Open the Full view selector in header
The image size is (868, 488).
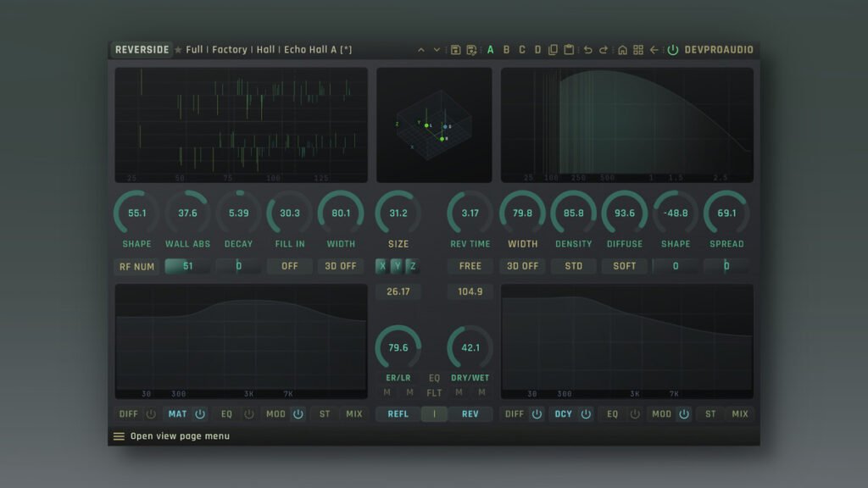[194, 50]
